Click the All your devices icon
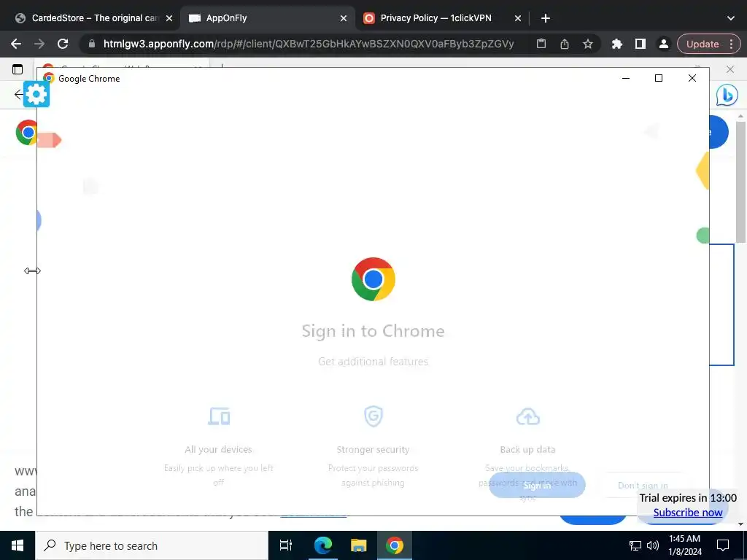The image size is (747, 560). pyautogui.click(x=219, y=416)
